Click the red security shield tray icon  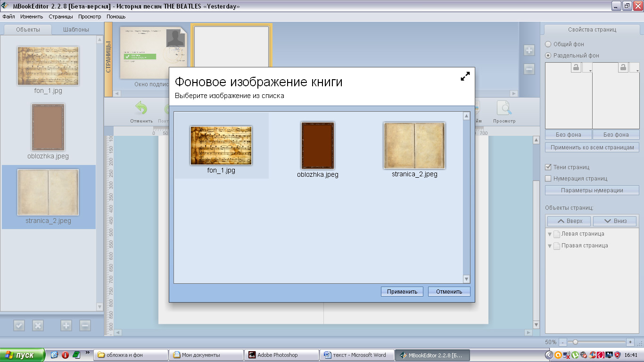coord(617,355)
